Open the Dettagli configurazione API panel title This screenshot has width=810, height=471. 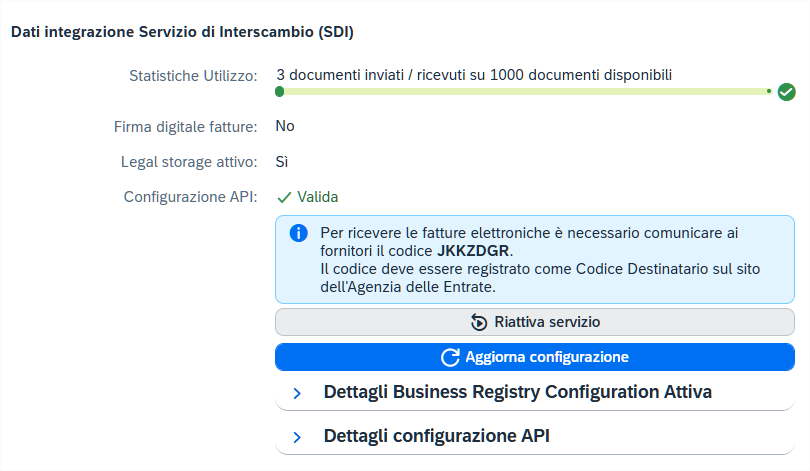437,436
